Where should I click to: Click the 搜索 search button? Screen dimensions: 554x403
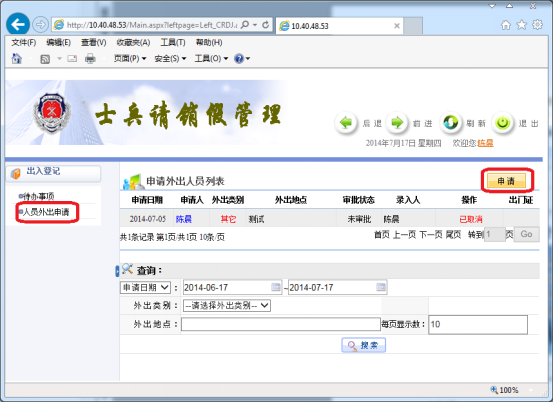point(363,345)
